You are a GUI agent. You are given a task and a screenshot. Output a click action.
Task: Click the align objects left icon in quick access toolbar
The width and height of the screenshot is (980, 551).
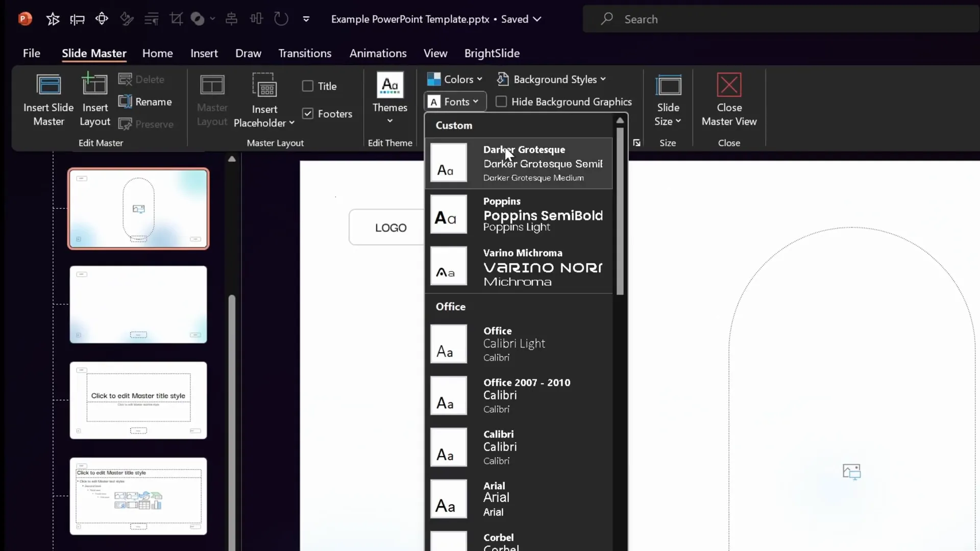tap(77, 19)
